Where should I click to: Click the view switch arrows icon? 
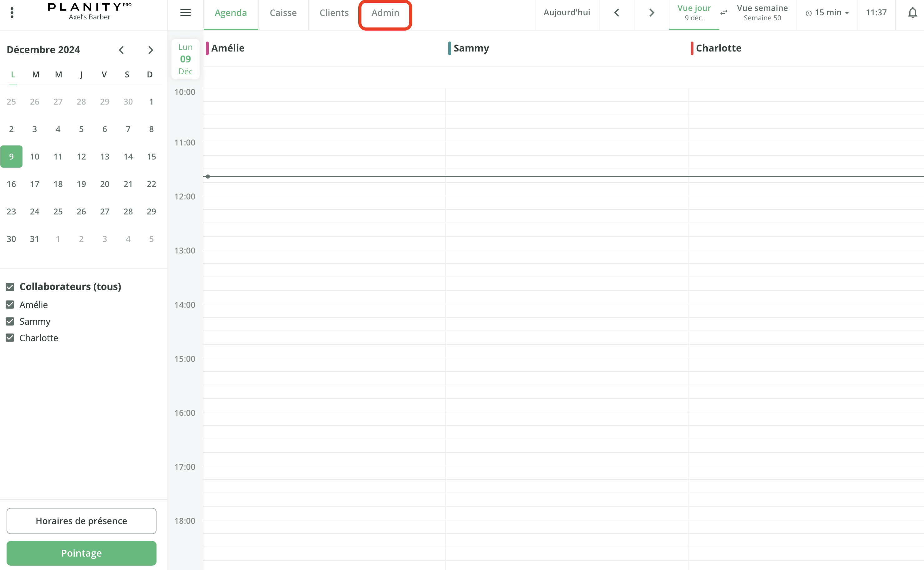pyautogui.click(x=723, y=13)
